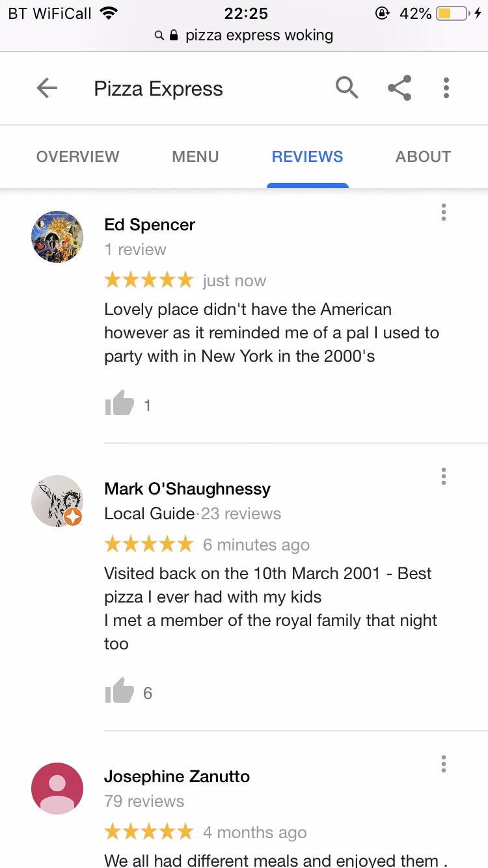Share the Pizza Express listing

click(399, 88)
